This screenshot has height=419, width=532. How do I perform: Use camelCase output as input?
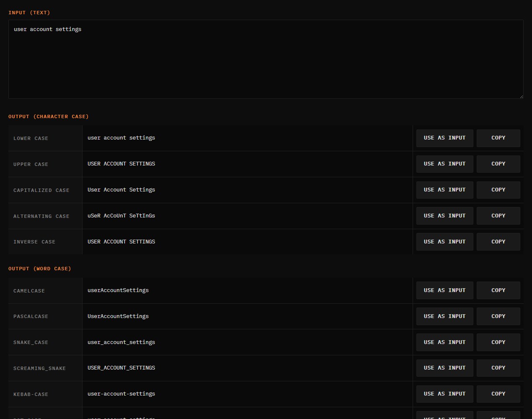point(444,290)
